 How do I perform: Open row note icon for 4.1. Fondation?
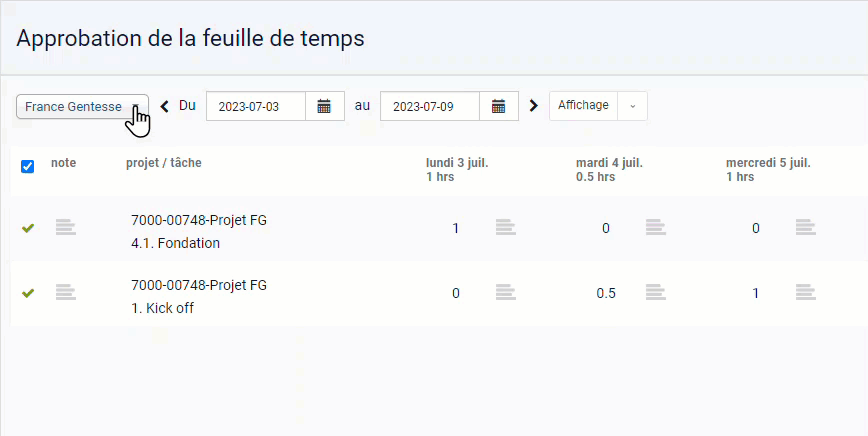66,227
